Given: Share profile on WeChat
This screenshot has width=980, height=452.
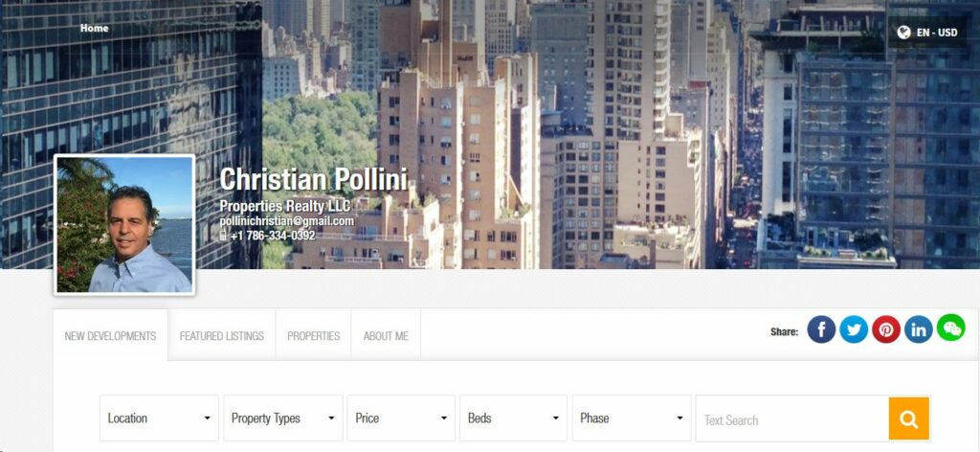Looking at the screenshot, I should 951,328.
